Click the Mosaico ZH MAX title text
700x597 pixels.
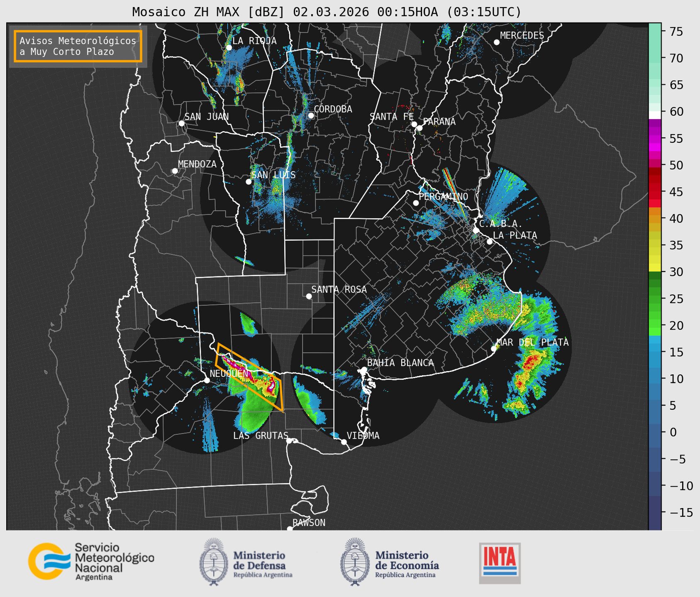[327, 12]
